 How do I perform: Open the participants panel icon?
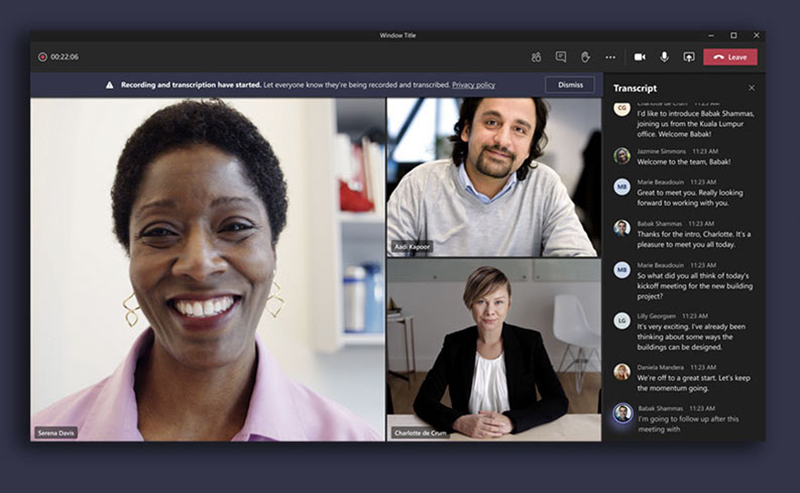click(536, 57)
